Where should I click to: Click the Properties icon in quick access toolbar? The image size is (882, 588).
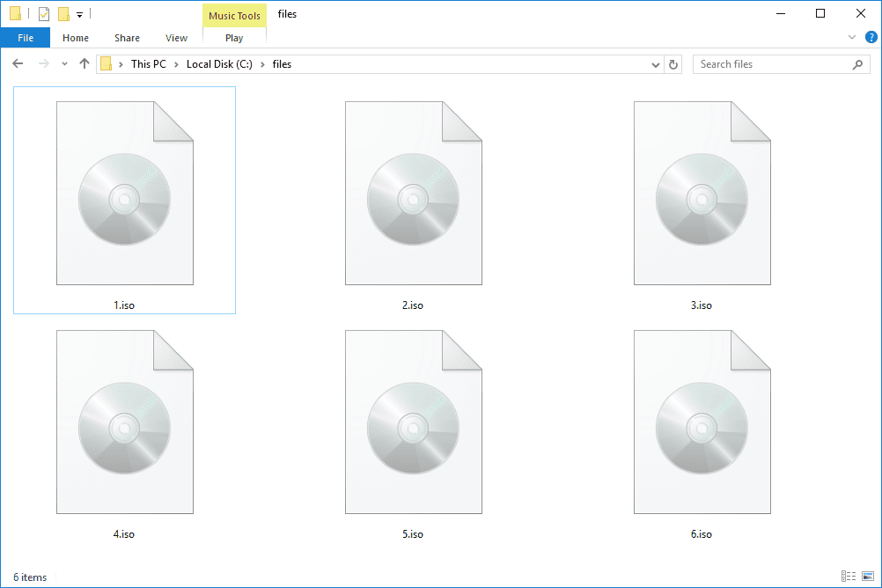click(x=44, y=14)
